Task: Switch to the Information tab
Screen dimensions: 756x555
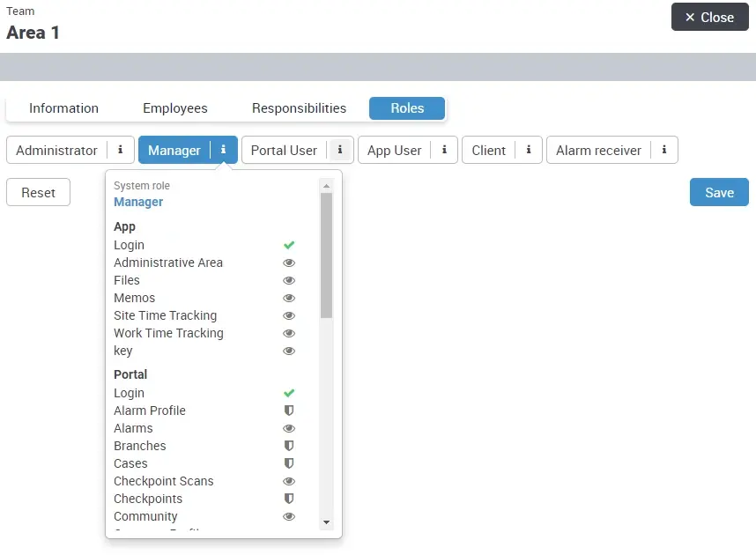Action: (63, 107)
